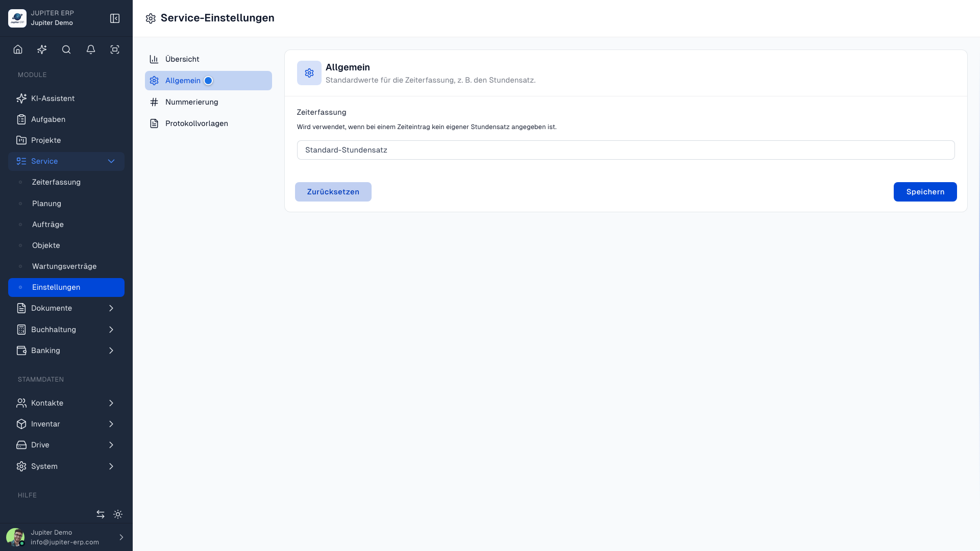Focus the Standard-Stundensatz input field

click(x=626, y=150)
